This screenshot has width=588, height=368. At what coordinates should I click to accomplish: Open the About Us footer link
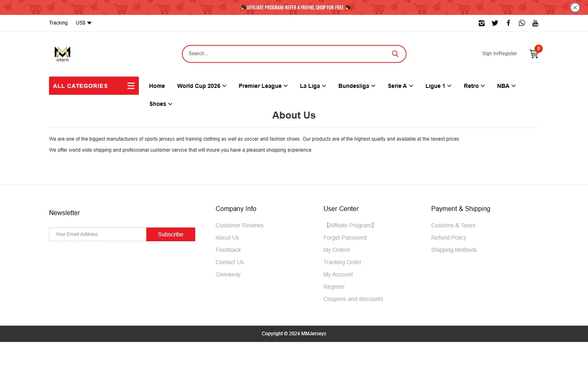tap(227, 238)
